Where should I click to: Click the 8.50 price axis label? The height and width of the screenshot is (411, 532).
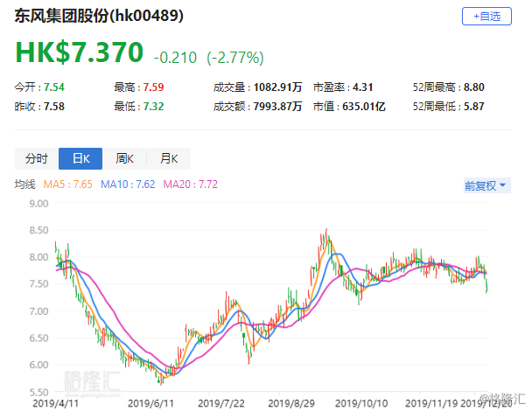[38, 230]
